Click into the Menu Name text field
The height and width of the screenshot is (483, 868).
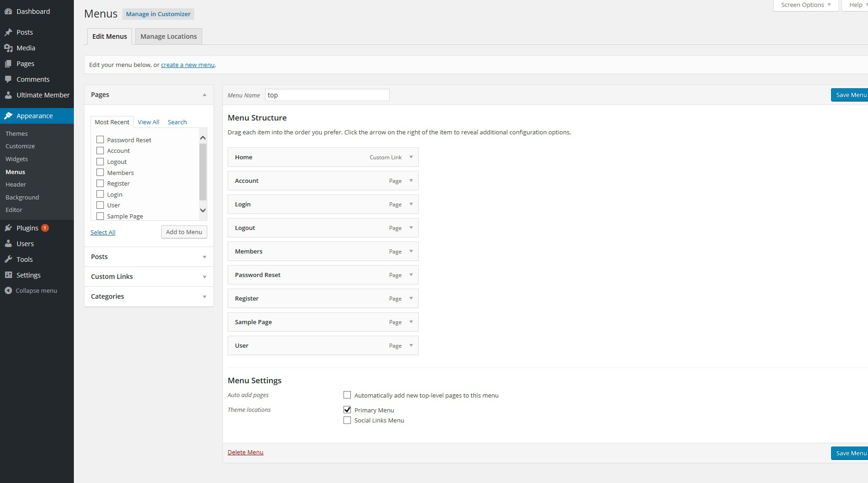pyautogui.click(x=327, y=95)
